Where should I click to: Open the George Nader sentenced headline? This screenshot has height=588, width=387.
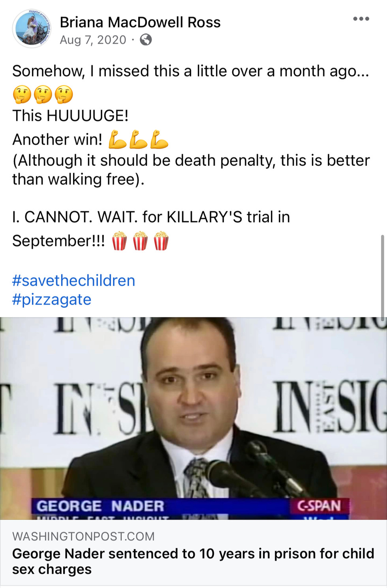pos(193,561)
